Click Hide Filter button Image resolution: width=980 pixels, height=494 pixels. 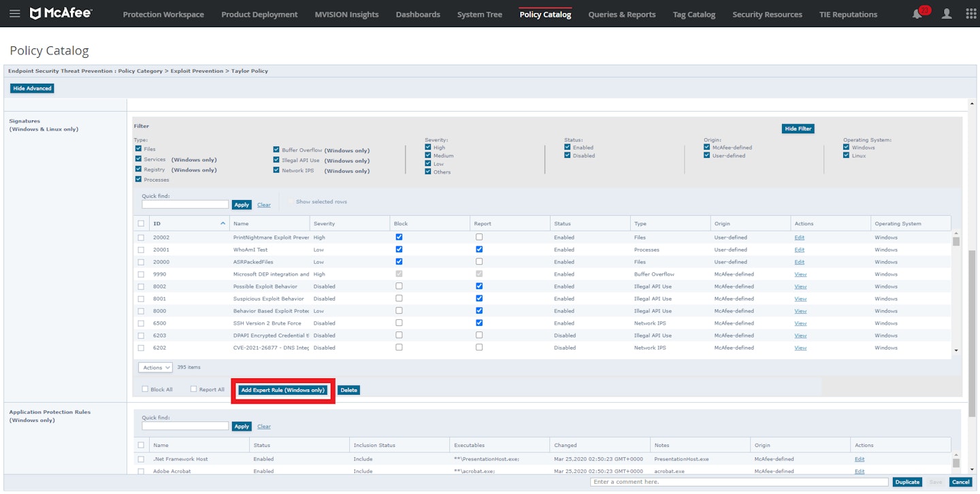coord(798,129)
